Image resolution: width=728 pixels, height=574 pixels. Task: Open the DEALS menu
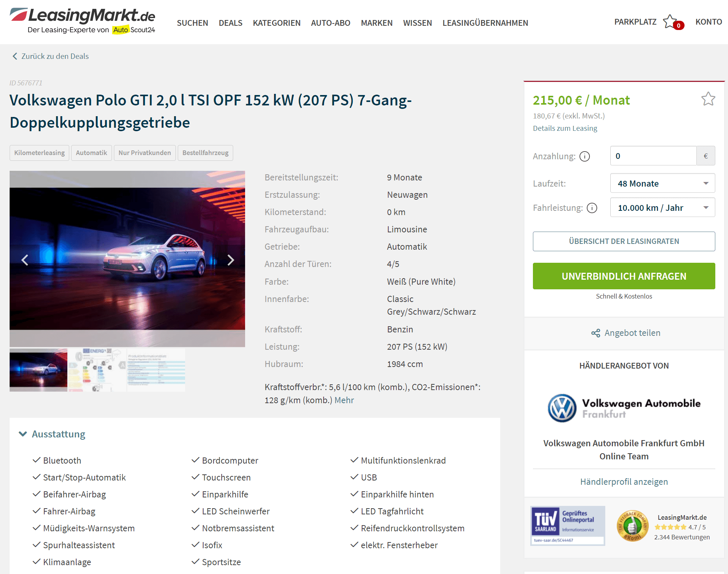[x=230, y=23]
